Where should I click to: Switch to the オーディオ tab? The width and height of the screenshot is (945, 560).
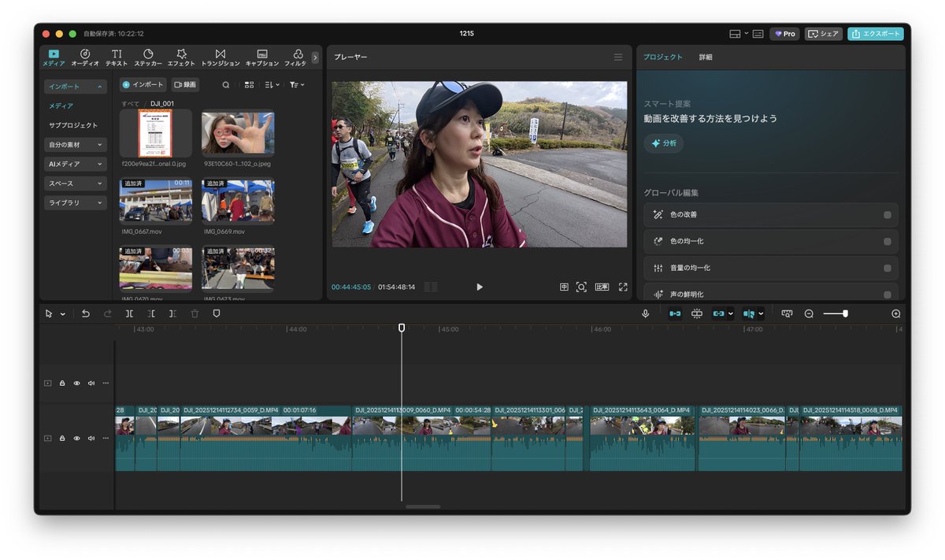(84, 56)
